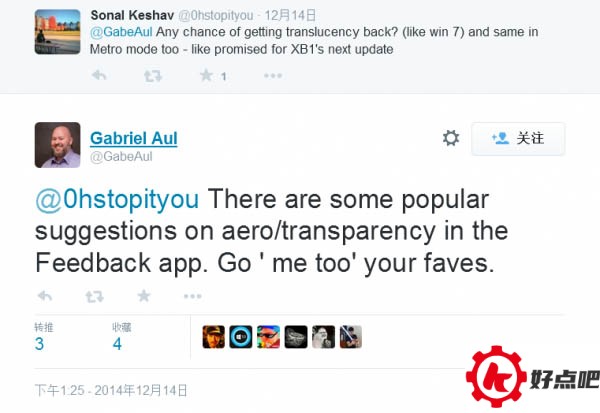Click the @0hstopityou mention in the reply
Viewport: 600px width, 413px height.
click(x=117, y=199)
